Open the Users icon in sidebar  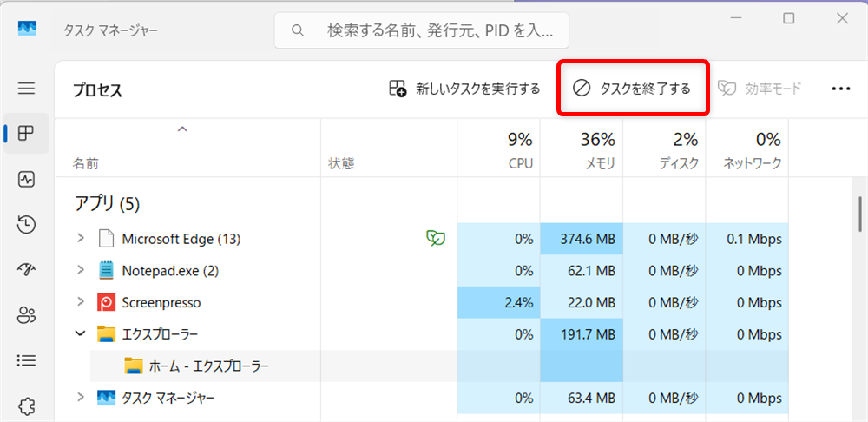coord(27,316)
